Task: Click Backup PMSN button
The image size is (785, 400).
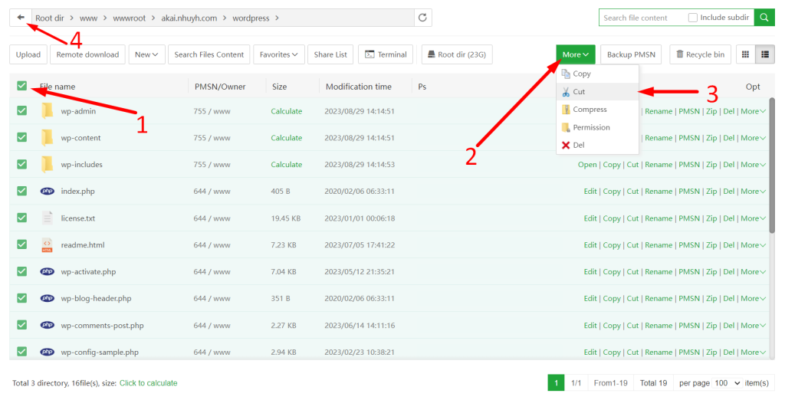Action: click(631, 55)
